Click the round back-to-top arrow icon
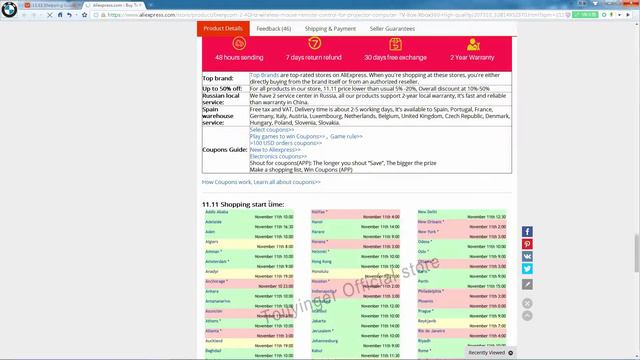Image resolution: width=640 pixels, height=360 pixels. click(527, 316)
